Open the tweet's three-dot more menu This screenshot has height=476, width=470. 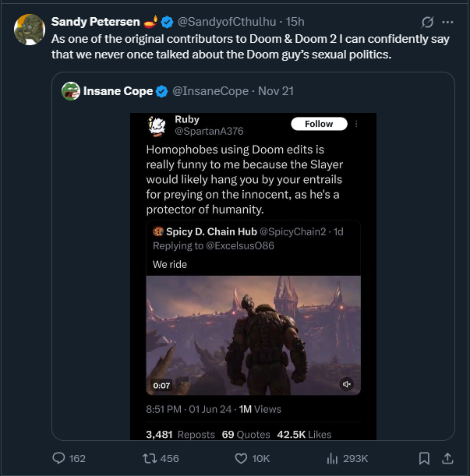449,21
